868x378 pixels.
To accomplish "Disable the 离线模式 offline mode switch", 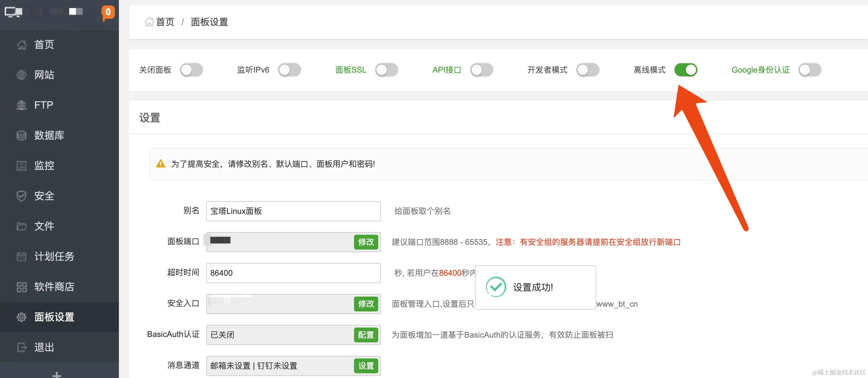I will click(685, 70).
